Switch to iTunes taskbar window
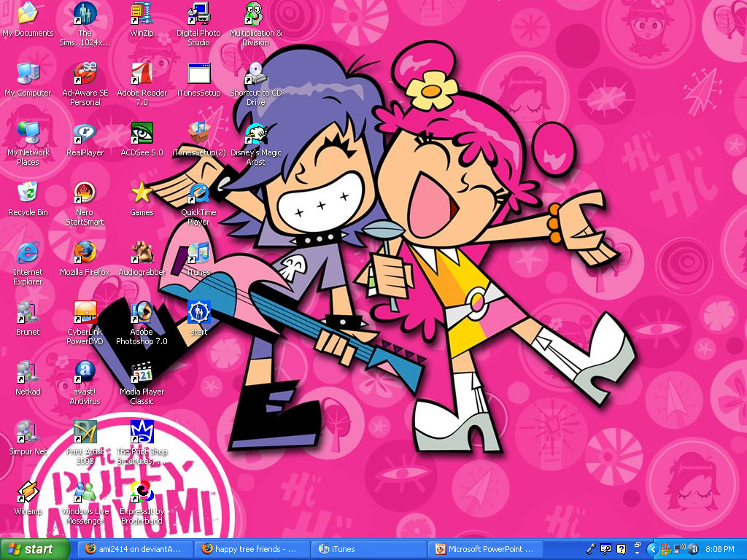 coord(368,549)
